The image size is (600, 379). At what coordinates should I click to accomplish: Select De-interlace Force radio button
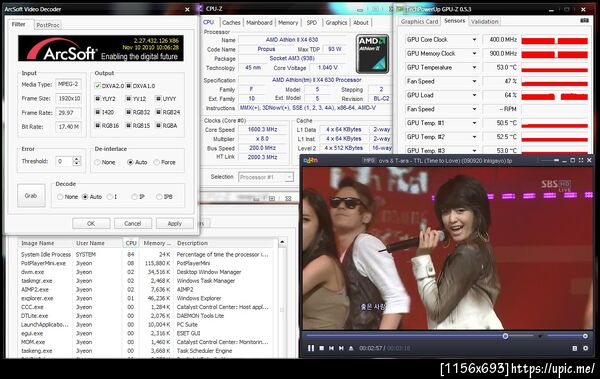coord(157,162)
